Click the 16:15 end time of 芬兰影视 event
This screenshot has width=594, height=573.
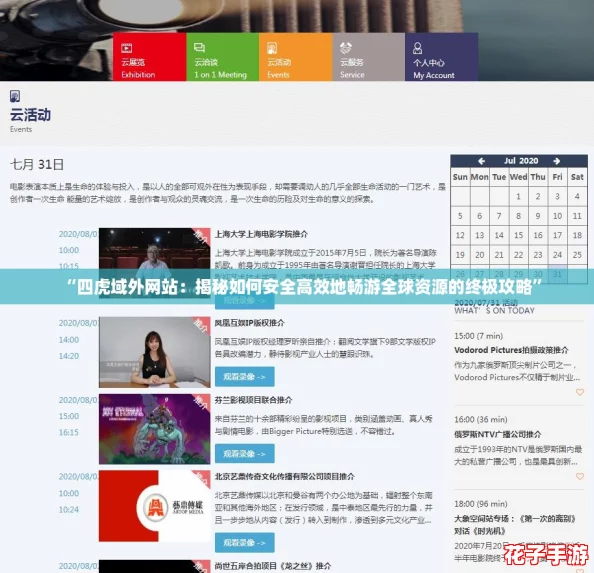tap(69, 432)
